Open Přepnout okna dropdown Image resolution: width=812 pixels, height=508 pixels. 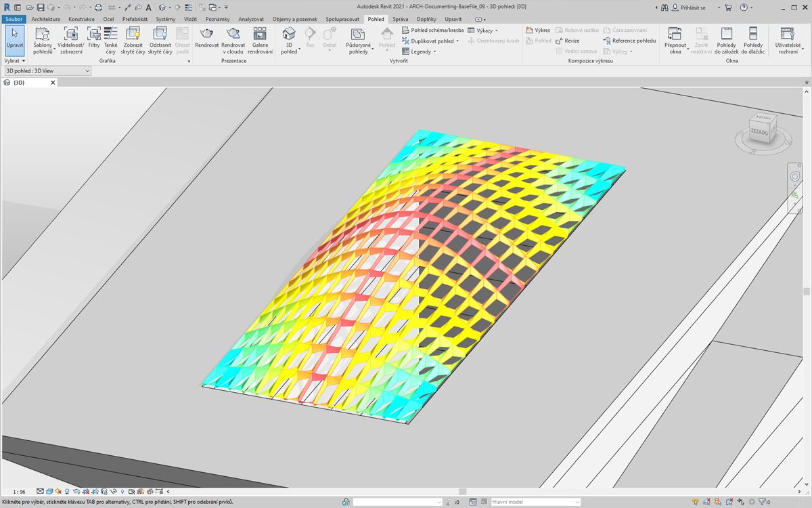(675, 41)
